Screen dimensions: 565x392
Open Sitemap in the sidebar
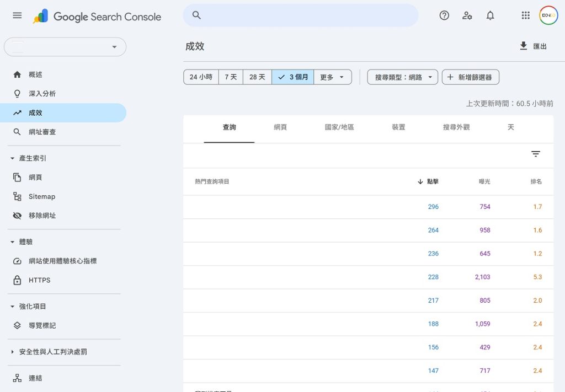(42, 197)
